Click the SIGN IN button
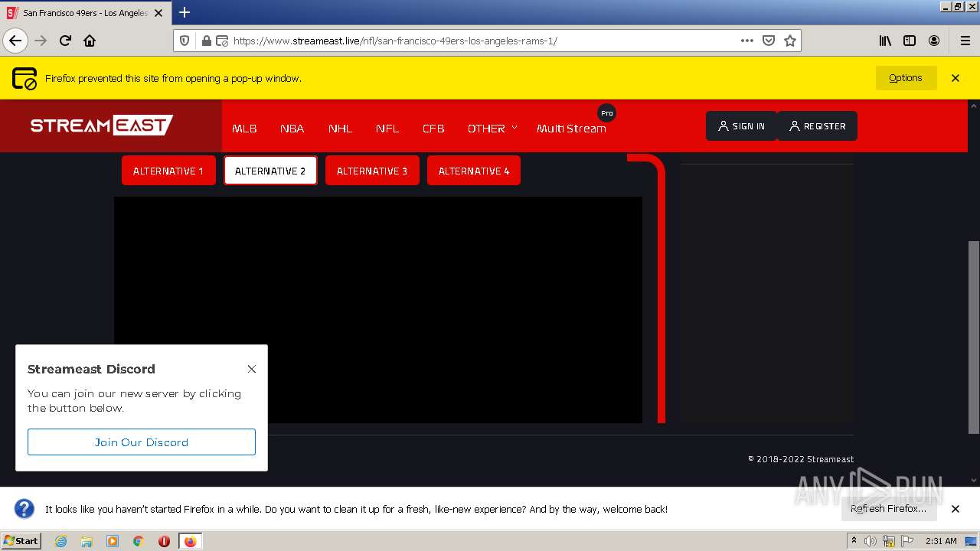This screenshot has width=980, height=551. coord(741,126)
